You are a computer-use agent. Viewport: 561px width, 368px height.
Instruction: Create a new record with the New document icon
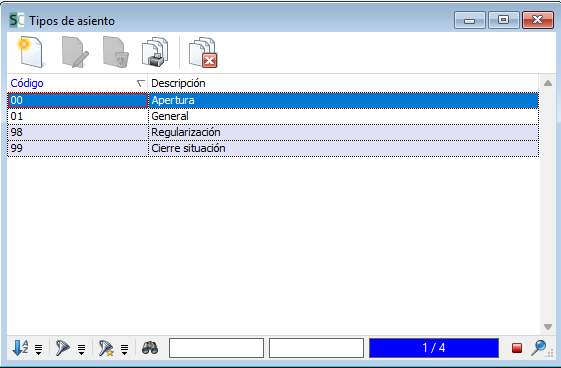[x=31, y=52]
